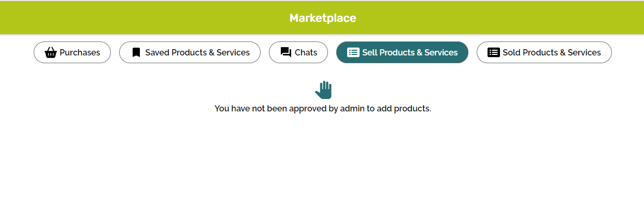This screenshot has height=214, width=644.
Task: Click the 'Chats' text label
Action: click(x=306, y=52)
